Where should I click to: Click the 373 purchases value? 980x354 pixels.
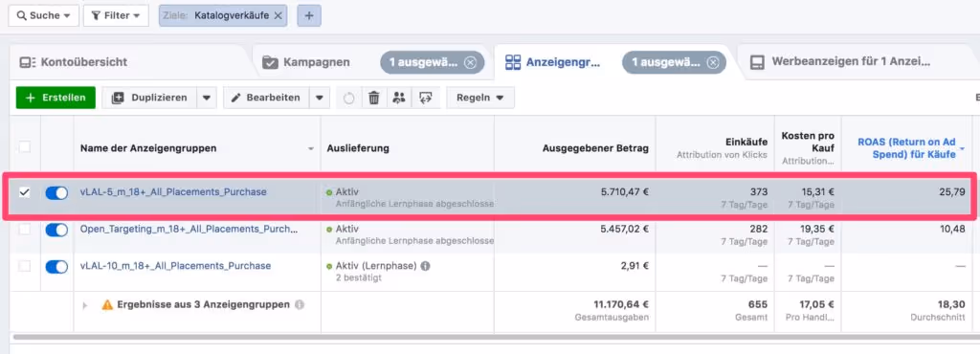[x=759, y=192]
